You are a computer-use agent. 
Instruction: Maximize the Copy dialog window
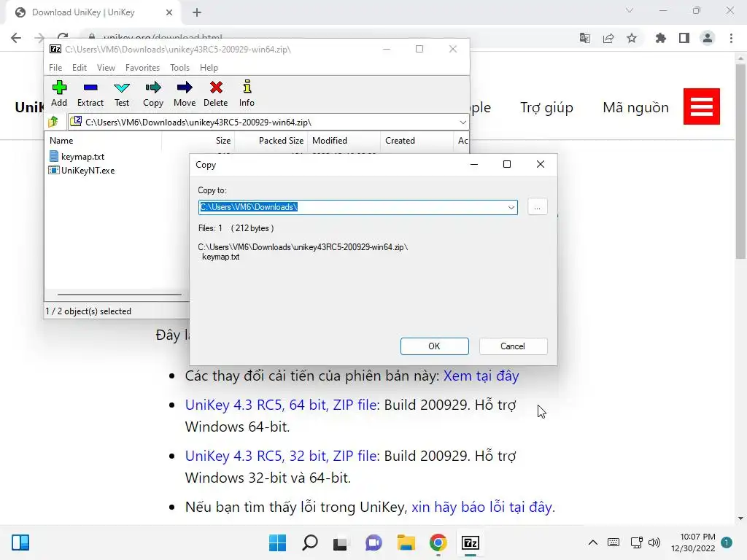coord(507,164)
